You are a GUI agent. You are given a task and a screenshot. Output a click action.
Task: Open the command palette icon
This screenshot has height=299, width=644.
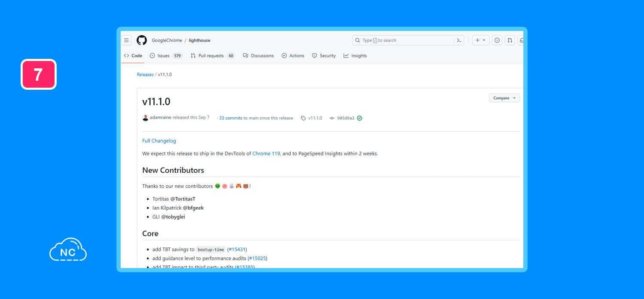(459, 40)
